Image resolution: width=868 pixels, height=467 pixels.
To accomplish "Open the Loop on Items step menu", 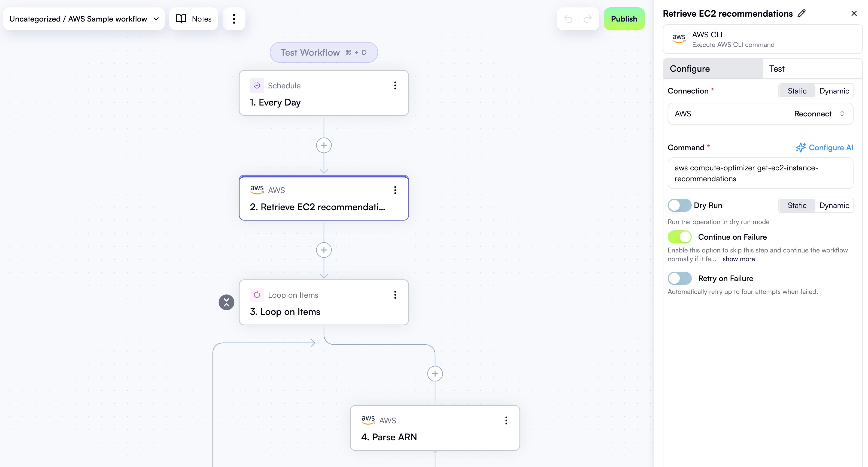I will [x=395, y=295].
